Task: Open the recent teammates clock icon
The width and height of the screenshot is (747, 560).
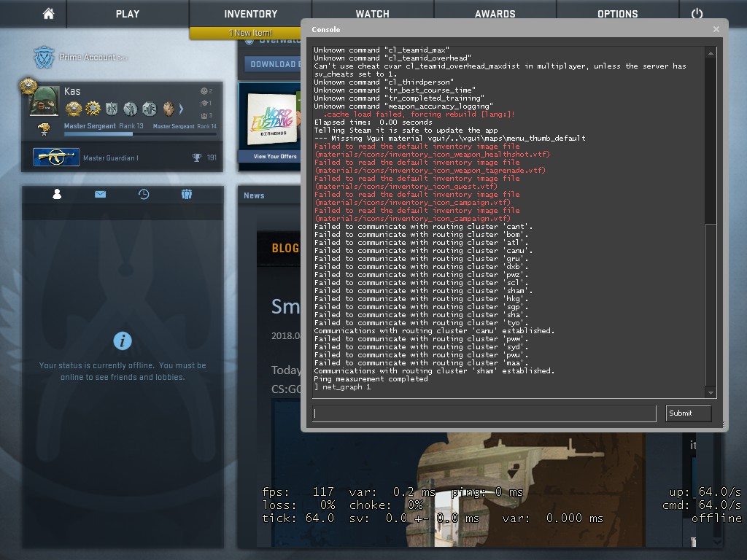Action: (x=144, y=195)
